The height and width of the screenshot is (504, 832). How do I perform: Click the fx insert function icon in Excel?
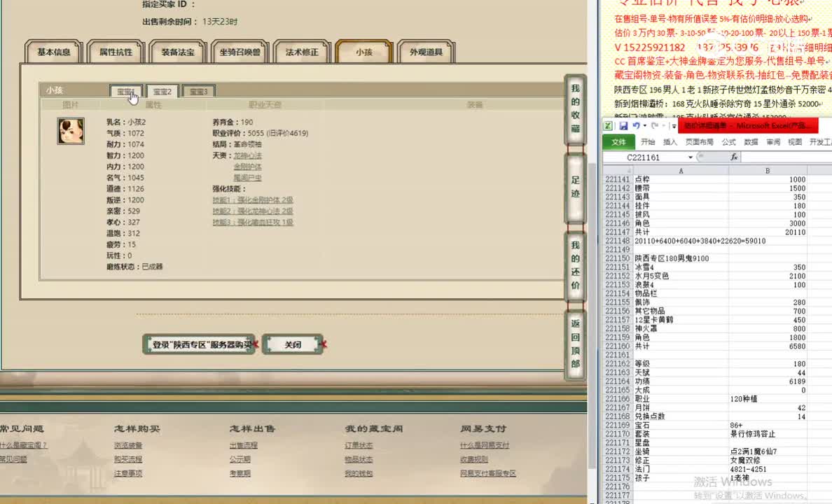pyautogui.click(x=734, y=157)
